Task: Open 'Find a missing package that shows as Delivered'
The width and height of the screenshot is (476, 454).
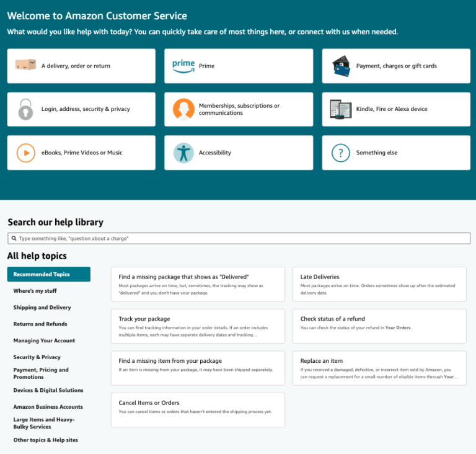Action: coord(198,284)
